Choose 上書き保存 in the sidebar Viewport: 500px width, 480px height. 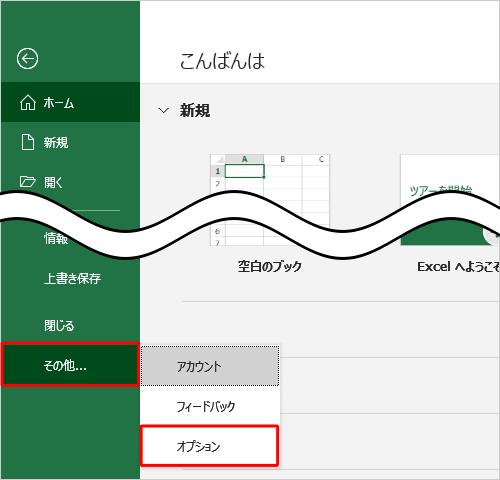[x=70, y=278]
